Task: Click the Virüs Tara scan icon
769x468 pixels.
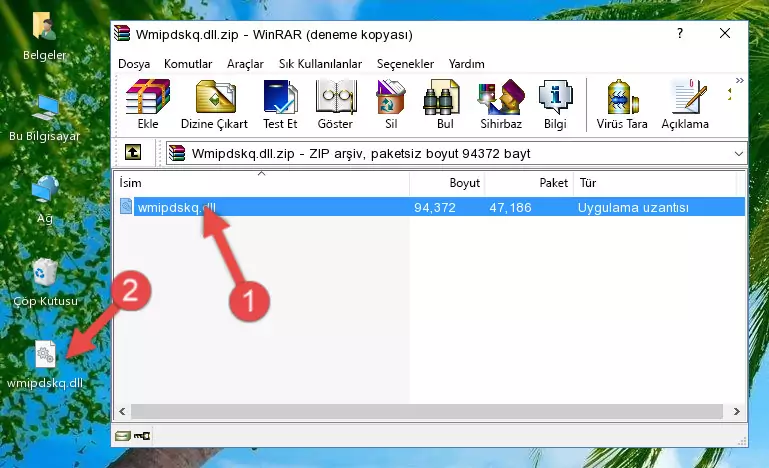Action: pos(622,104)
